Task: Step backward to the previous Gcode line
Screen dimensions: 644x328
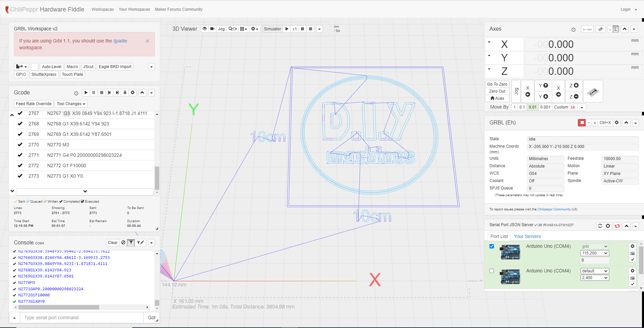Action: (x=109, y=92)
